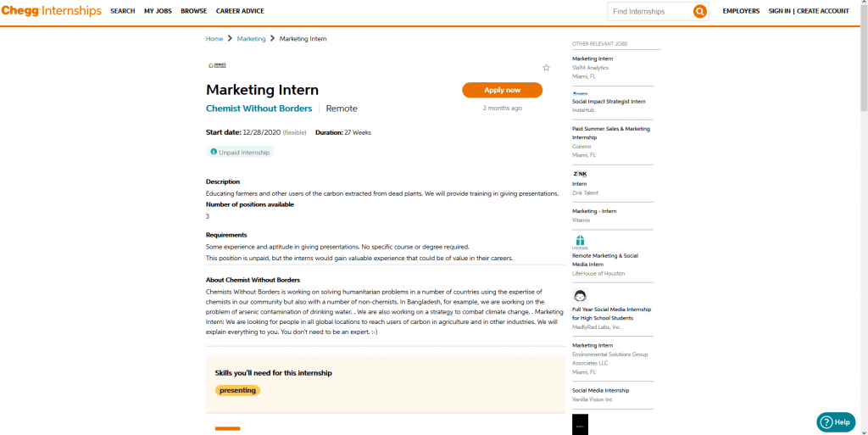Open the EMPLOYERS link
The width and height of the screenshot is (868, 435).
pyautogui.click(x=741, y=11)
